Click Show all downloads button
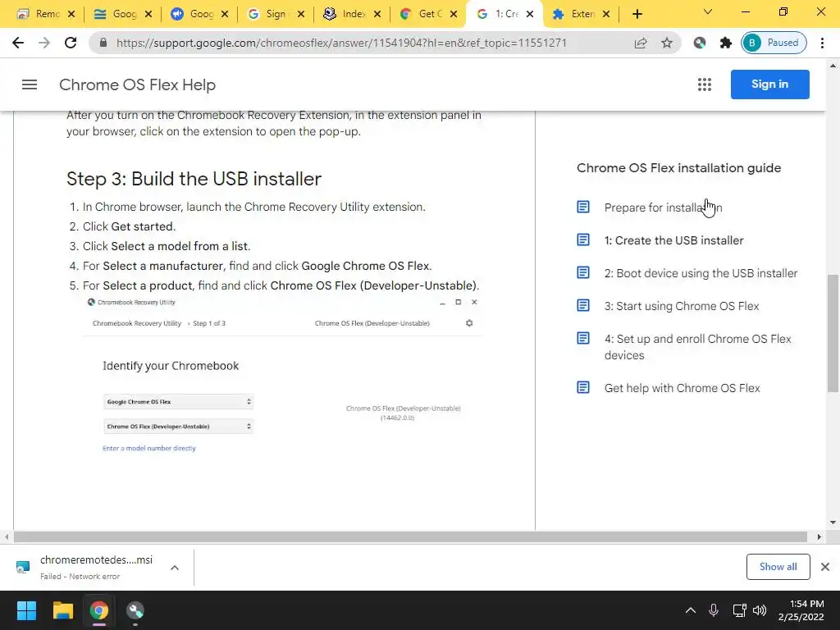The width and height of the screenshot is (840, 630). pos(778,567)
